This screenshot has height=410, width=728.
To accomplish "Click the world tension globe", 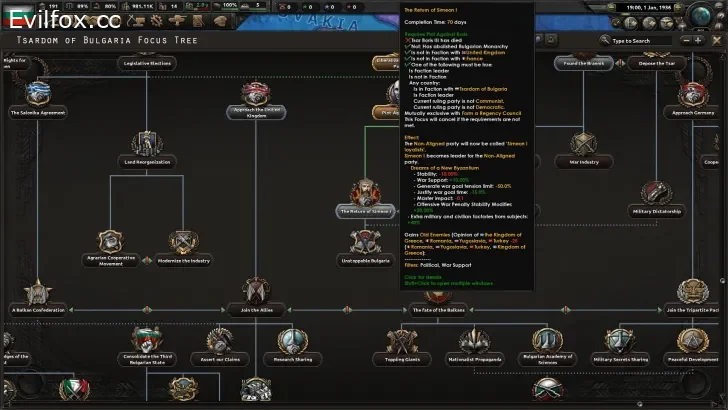I will (x=701, y=15).
